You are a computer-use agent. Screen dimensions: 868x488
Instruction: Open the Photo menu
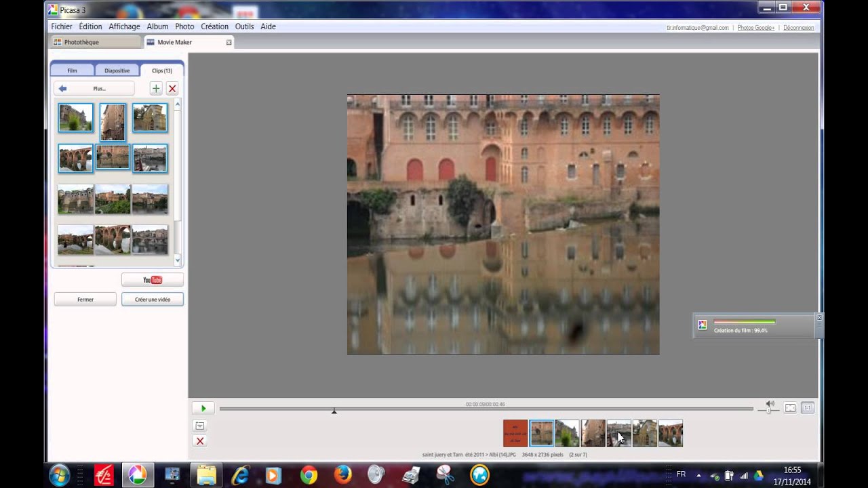[x=184, y=26]
